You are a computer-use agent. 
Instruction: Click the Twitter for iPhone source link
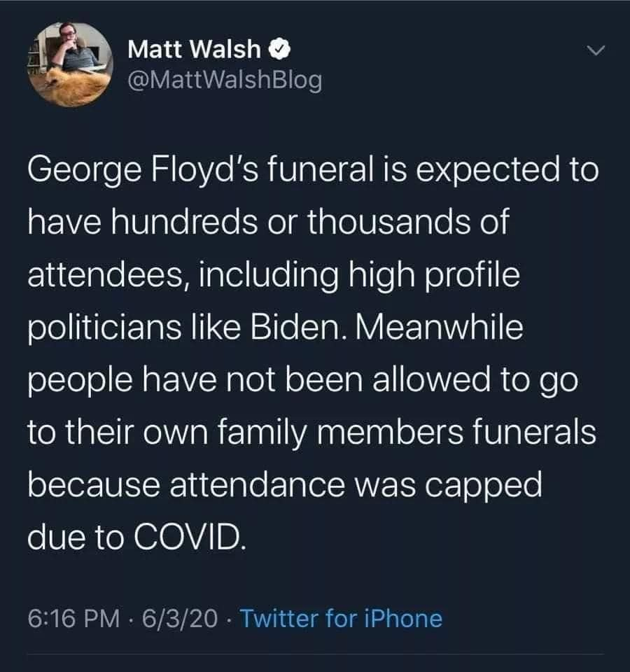[342, 618]
